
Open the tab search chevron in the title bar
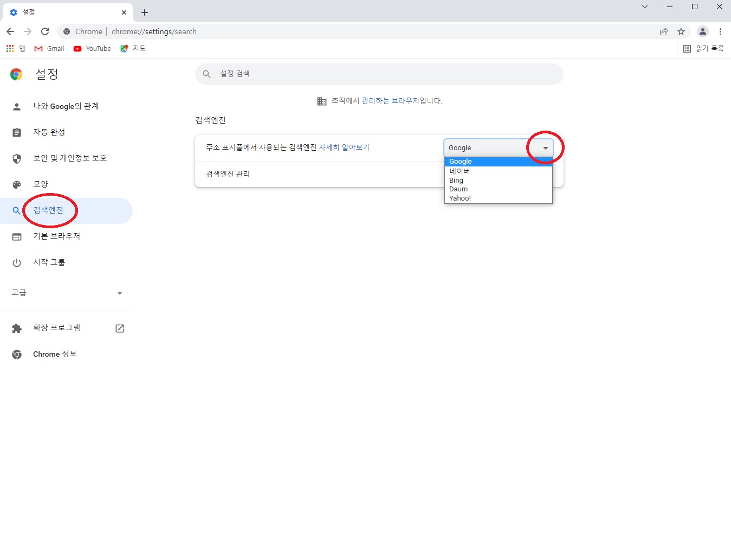pyautogui.click(x=645, y=7)
